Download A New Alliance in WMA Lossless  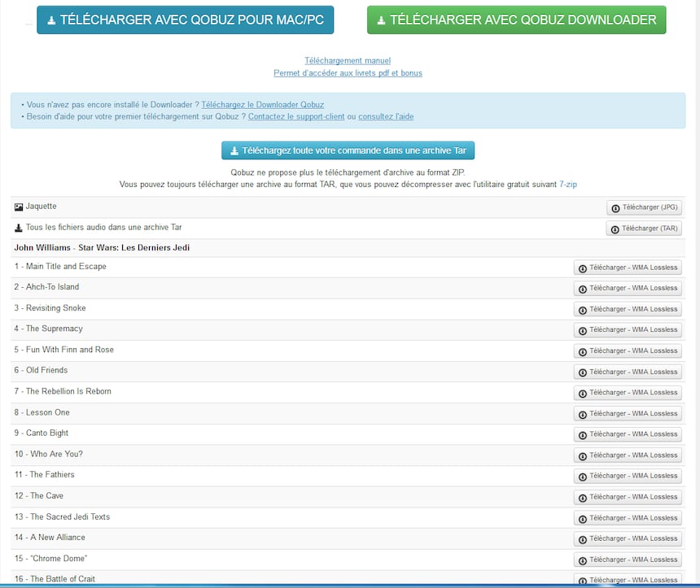[x=628, y=539]
